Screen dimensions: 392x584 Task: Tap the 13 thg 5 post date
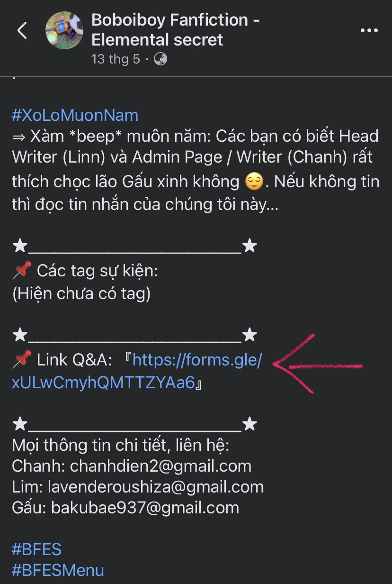(x=116, y=59)
